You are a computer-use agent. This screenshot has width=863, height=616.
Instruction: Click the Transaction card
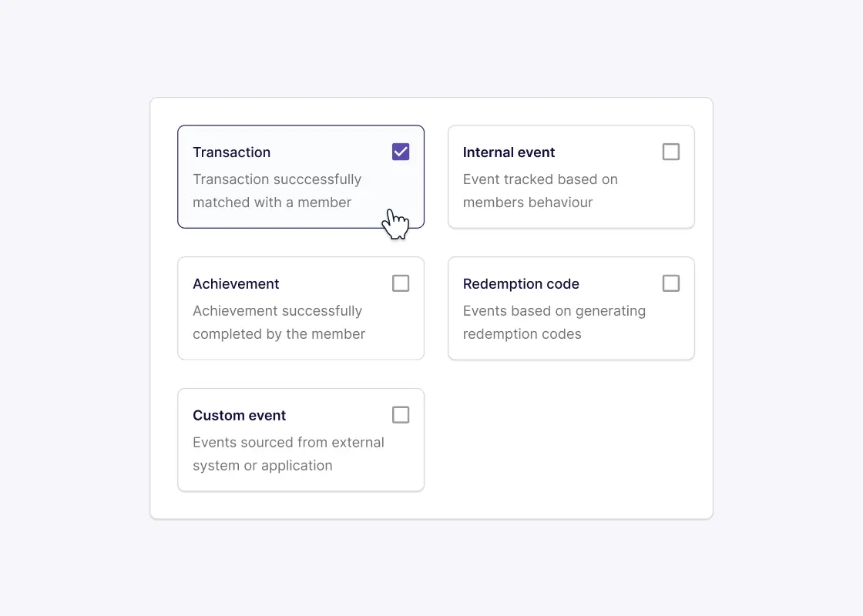pos(301,176)
